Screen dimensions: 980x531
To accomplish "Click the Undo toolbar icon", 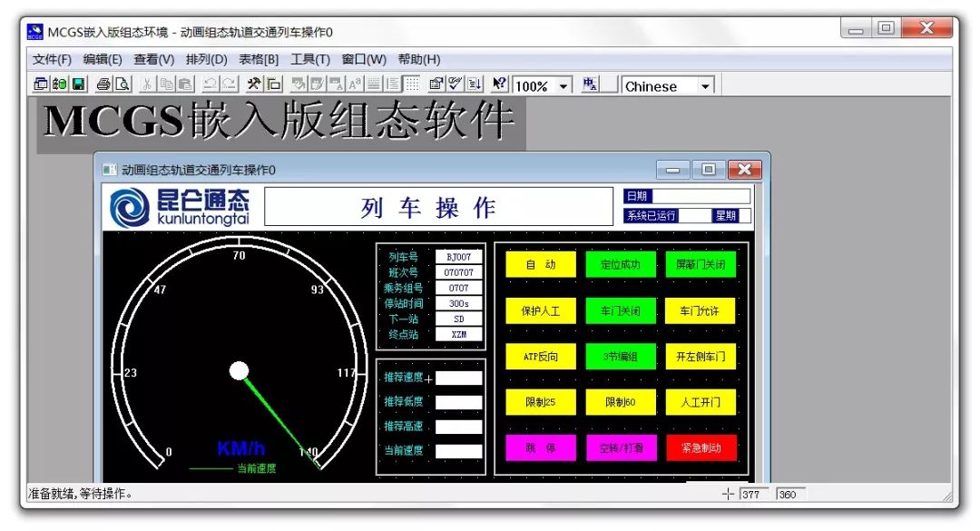I will point(211,84).
